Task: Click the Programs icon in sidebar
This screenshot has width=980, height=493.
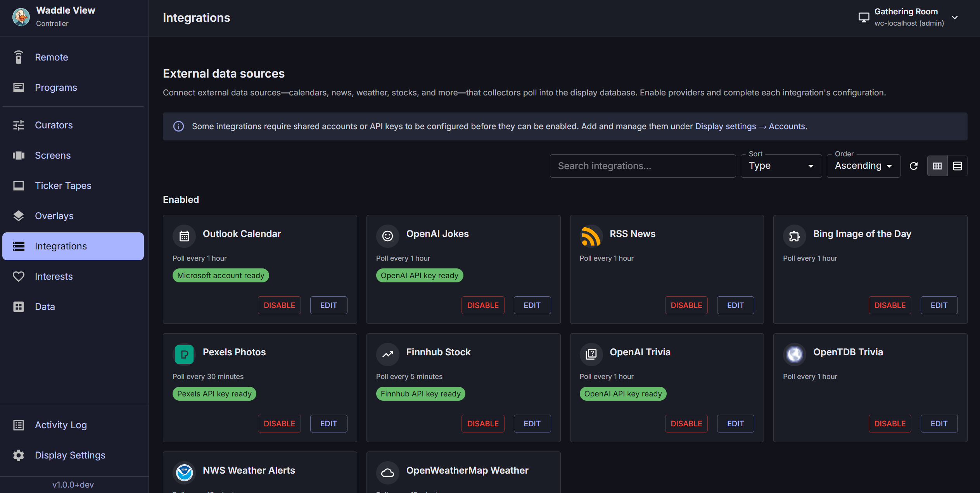Action: tap(18, 87)
